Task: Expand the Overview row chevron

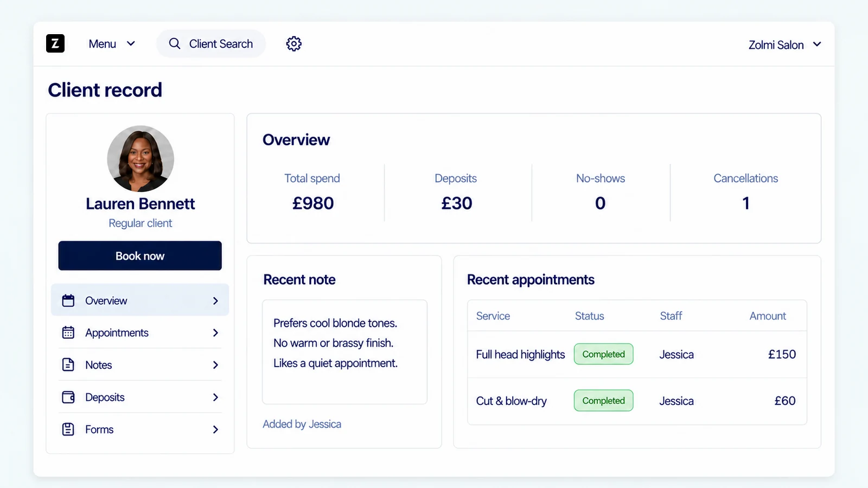Action: [215, 300]
